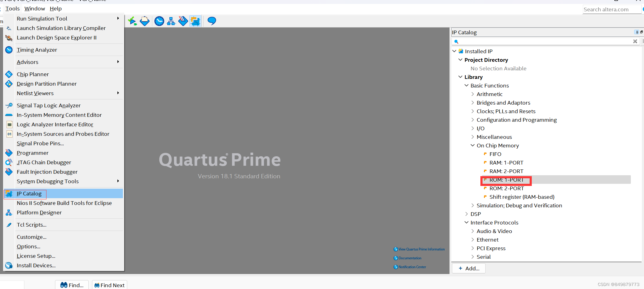This screenshot has width=644, height=289.
Task: Select IP Catalog menu entry
Action: [x=64, y=194]
